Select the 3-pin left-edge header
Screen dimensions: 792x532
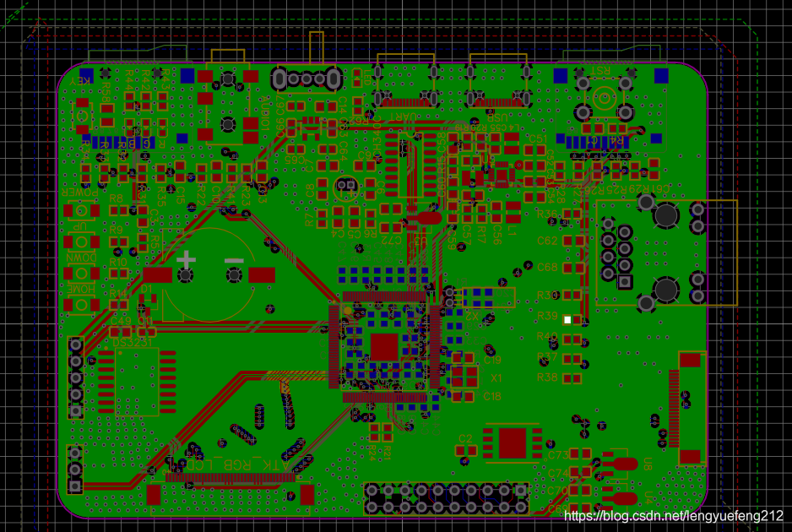(x=75, y=470)
